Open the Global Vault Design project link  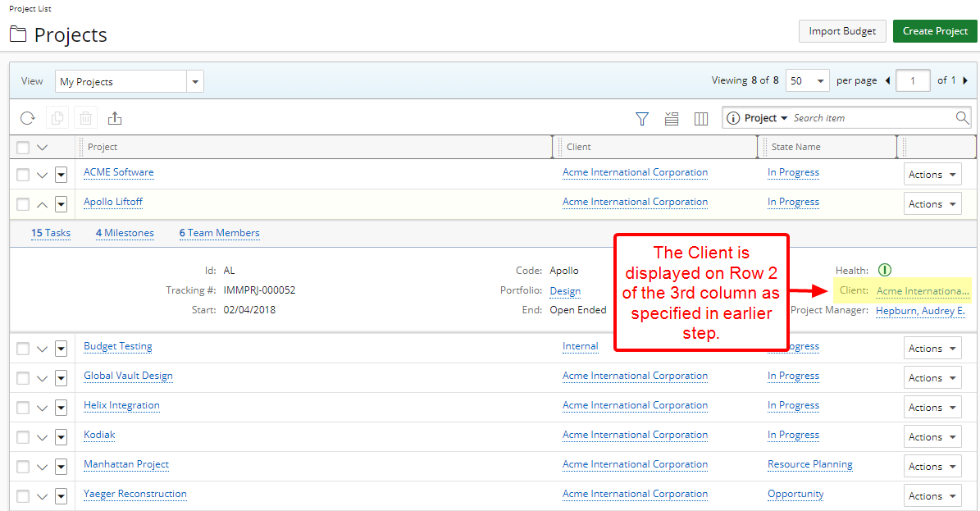point(128,376)
